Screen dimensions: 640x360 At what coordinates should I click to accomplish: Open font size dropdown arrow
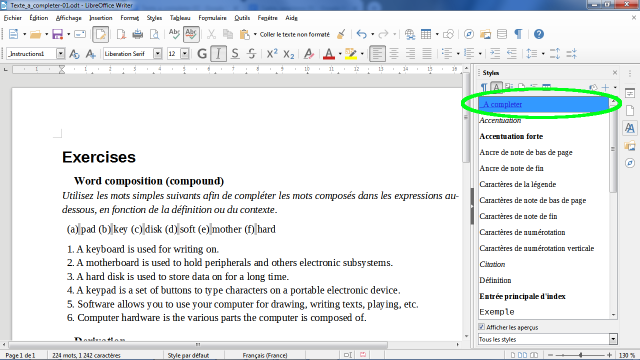[185, 53]
